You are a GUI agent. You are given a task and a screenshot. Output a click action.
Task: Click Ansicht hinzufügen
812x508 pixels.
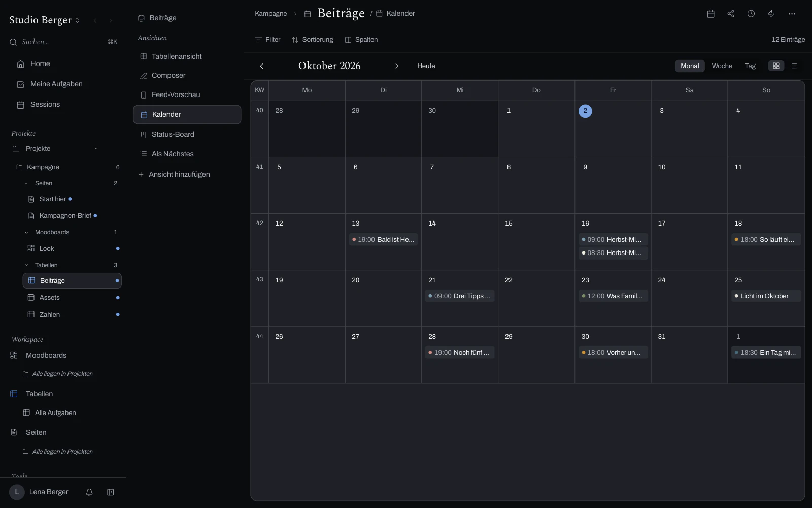pos(174,174)
